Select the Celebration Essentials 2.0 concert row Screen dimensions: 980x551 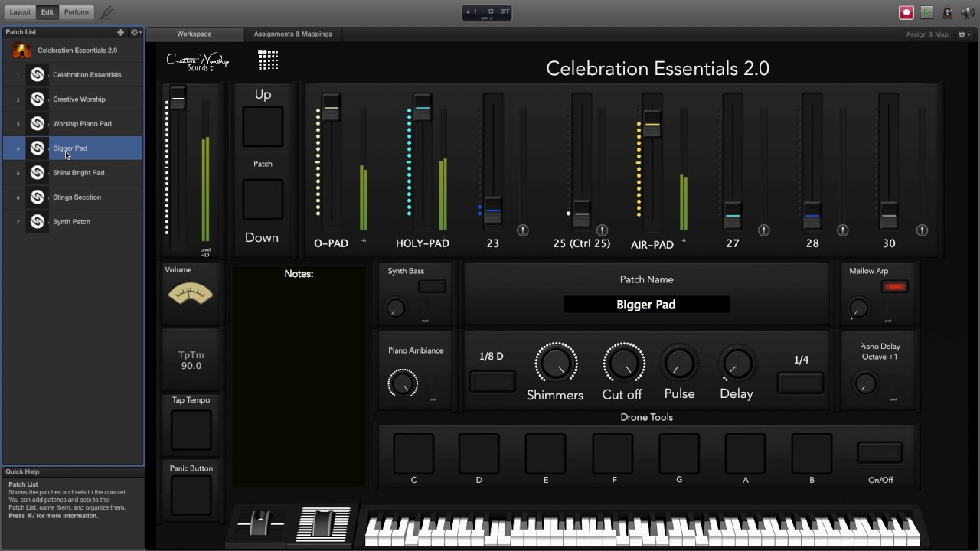point(73,51)
